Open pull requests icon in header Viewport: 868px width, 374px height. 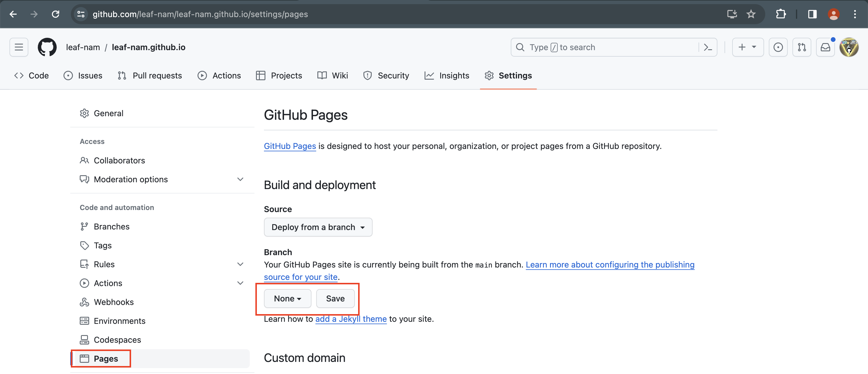[x=802, y=47]
